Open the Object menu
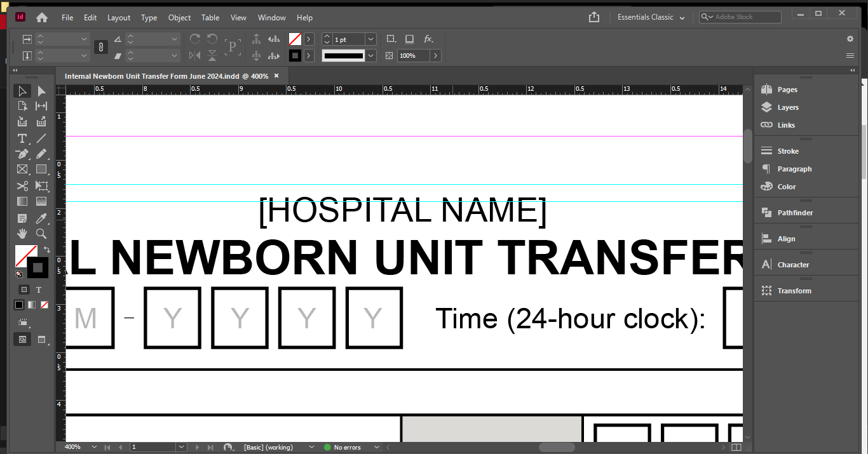The height and width of the screenshot is (454, 868). tap(179, 17)
